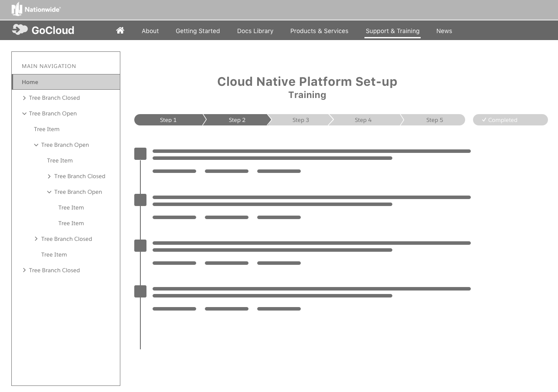
Task: Go to the News page
Action: click(x=444, y=31)
